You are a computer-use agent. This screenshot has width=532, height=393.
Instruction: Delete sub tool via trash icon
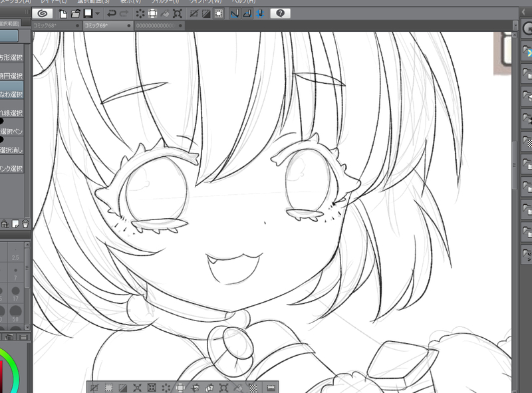click(25, 224)
